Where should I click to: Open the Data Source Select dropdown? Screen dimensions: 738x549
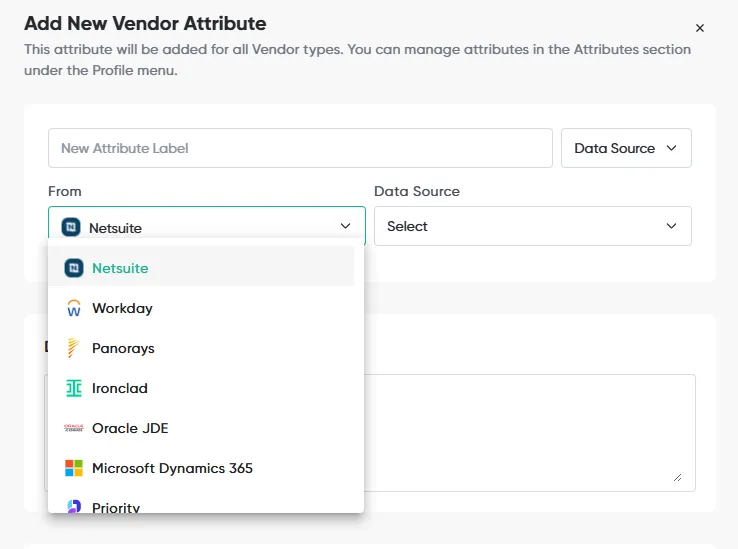click(x=533, y=226)
